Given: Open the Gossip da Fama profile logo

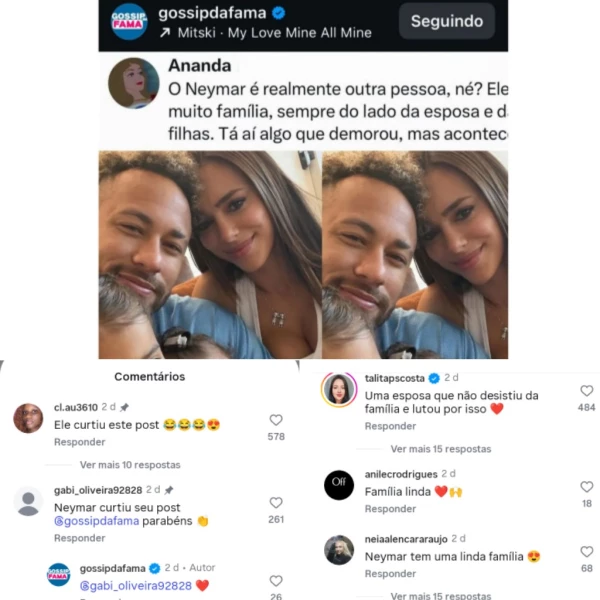Looking at the screenshot, I should [x=129, y=22].
